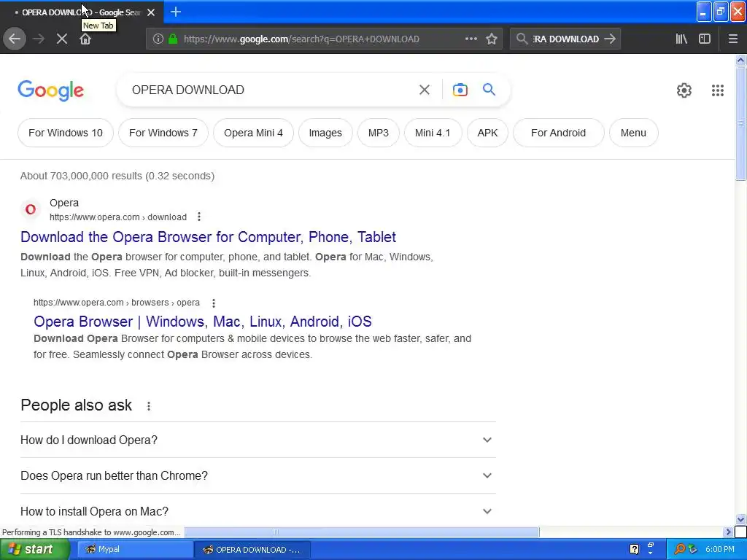
Task: Select the 'For Windows 7' filter chip
Action: pos(163,133)
